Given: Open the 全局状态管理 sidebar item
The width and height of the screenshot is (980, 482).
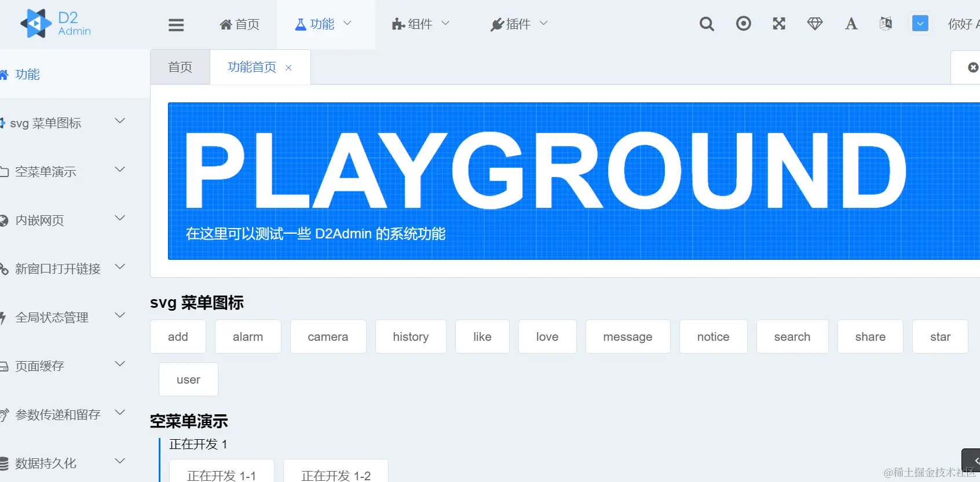Looking at the screenshot, I should click(x=75, y=317).
